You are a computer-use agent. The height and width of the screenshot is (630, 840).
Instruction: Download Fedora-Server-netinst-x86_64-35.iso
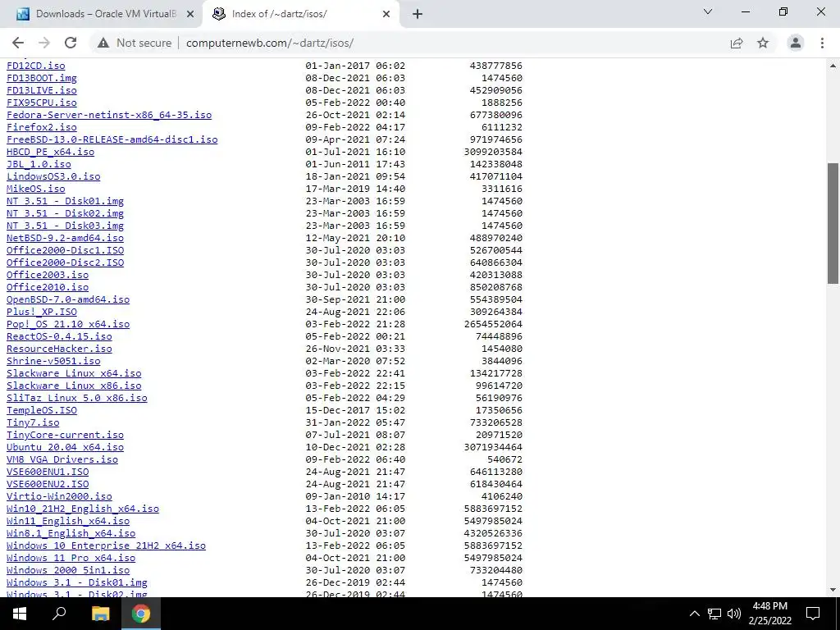point(109,115)
